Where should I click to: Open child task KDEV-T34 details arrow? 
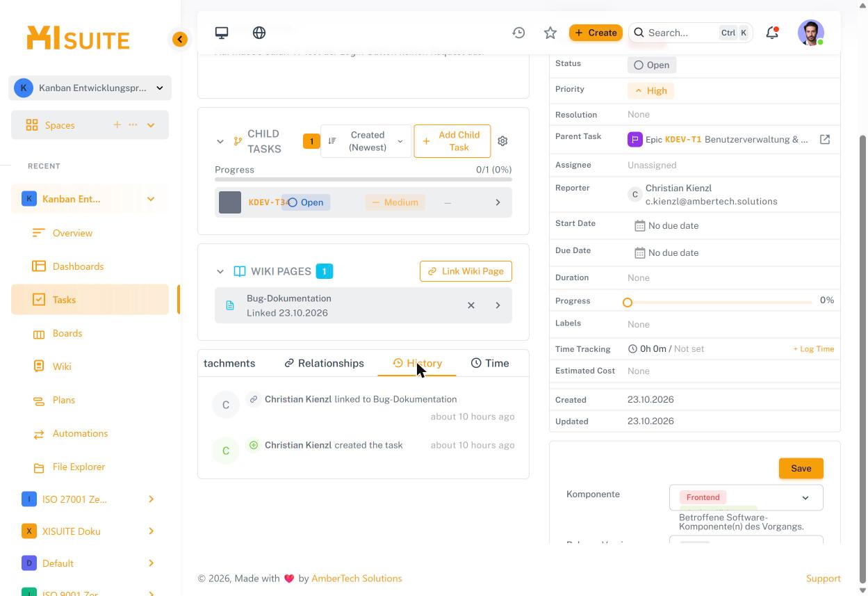pos(498,202)
